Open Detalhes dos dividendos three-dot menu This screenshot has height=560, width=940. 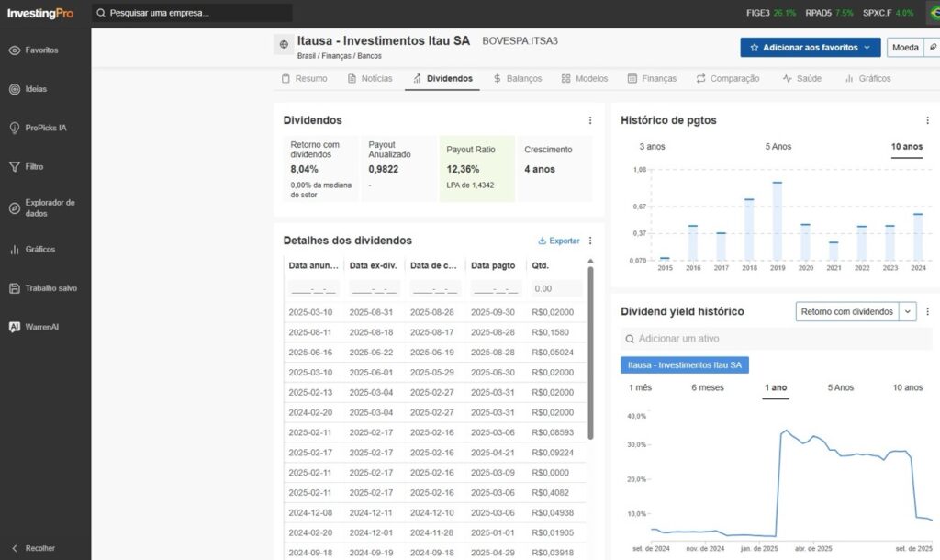(x=590, y=241)
